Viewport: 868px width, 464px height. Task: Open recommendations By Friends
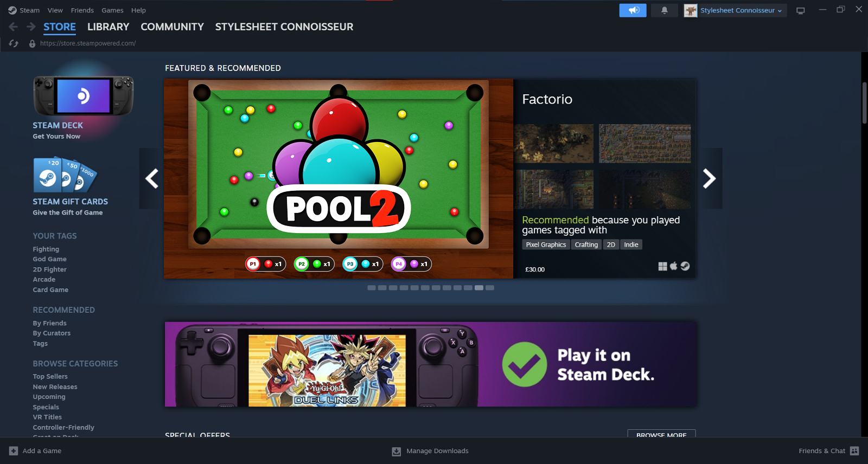50,323
